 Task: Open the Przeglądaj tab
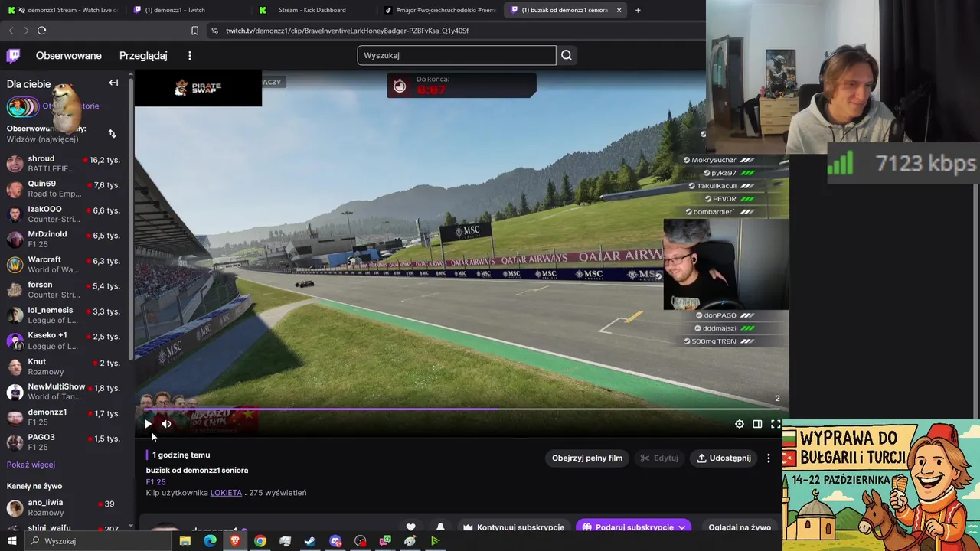coord(143,55)
